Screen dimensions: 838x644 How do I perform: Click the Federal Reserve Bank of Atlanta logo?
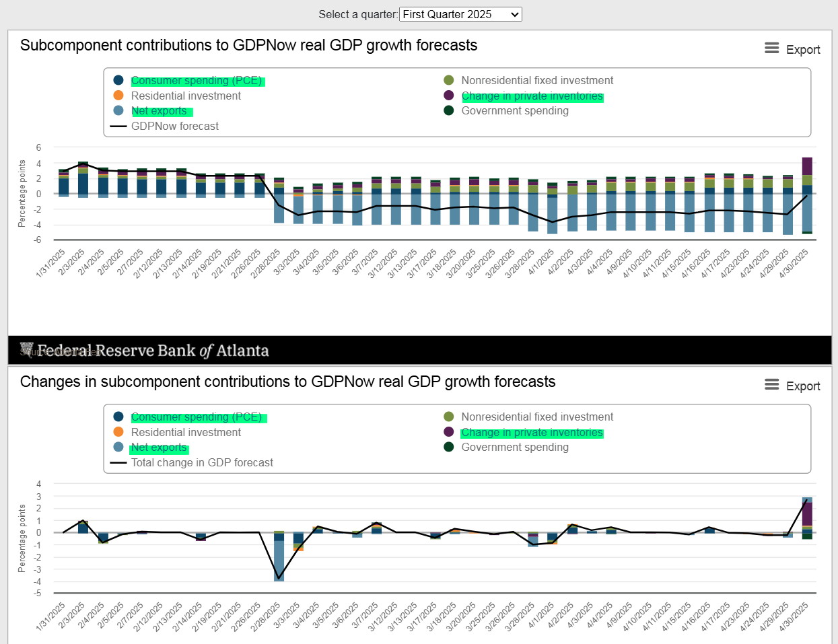[144, 351]
